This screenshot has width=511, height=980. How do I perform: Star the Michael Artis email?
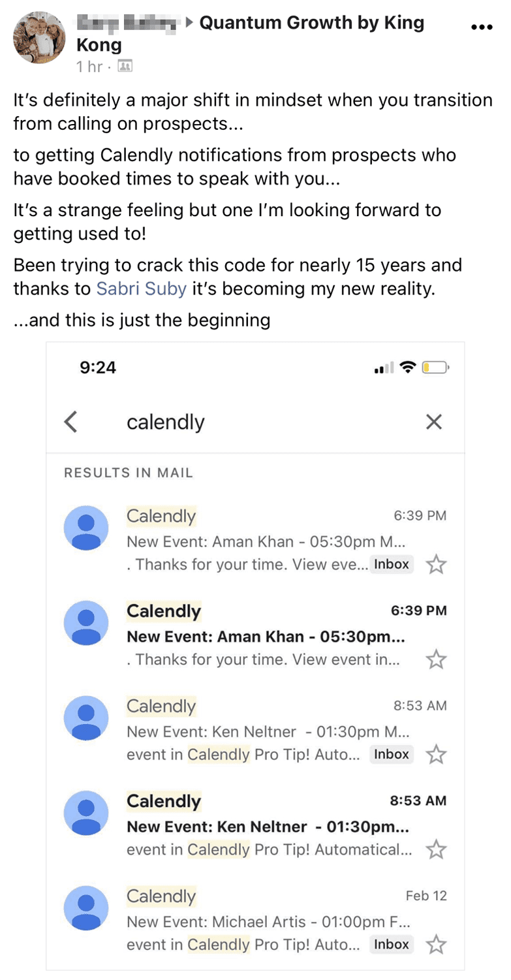click(x=436, y=944)
